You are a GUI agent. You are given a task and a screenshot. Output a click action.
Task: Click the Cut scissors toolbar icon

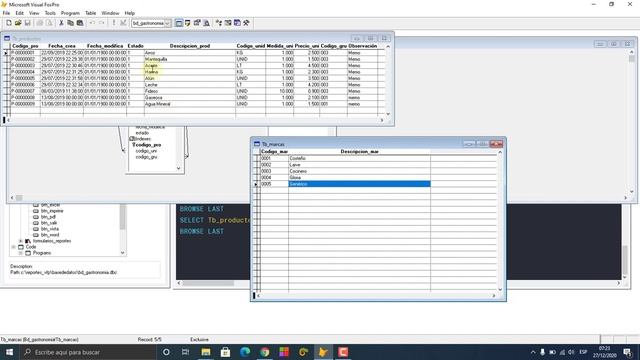[x=61, y=23]
